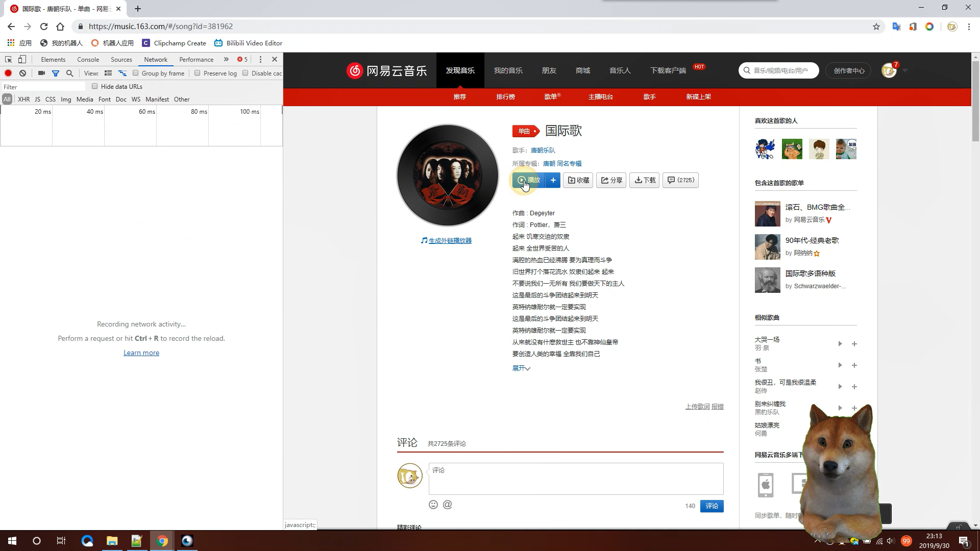Click the emoji smiley icon below comment box
Screen dimensions: 980x551
tap(433, 505)
